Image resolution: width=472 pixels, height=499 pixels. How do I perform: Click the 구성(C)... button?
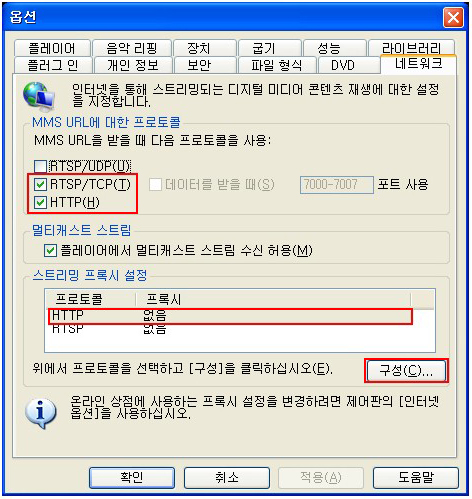pyautogui.click(x=406, y=370)
